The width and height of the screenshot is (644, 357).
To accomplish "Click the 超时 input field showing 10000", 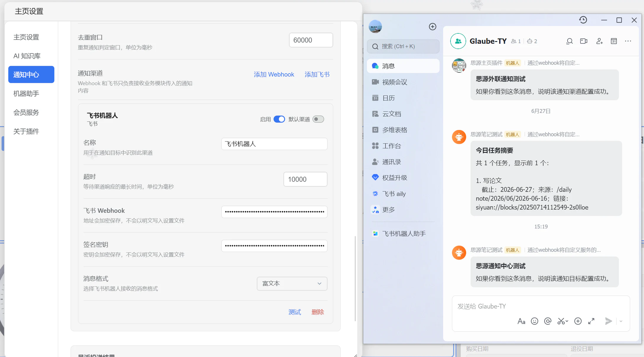I will click(305, 179).
